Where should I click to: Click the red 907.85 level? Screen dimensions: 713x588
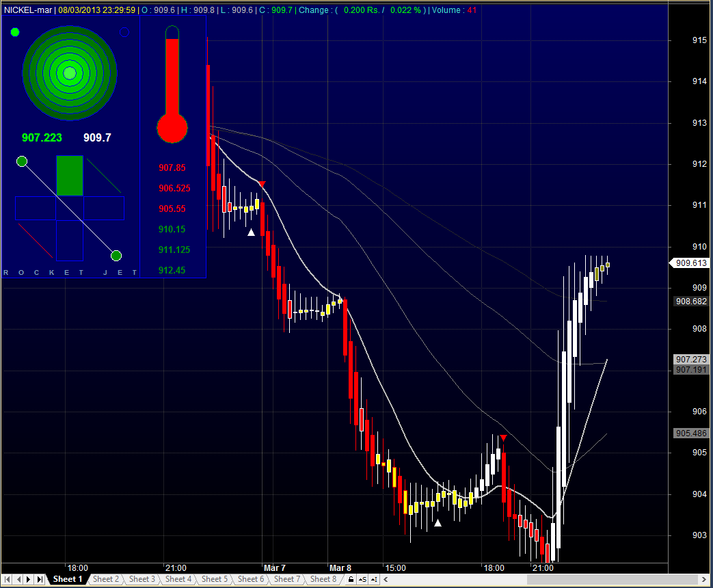172,168
